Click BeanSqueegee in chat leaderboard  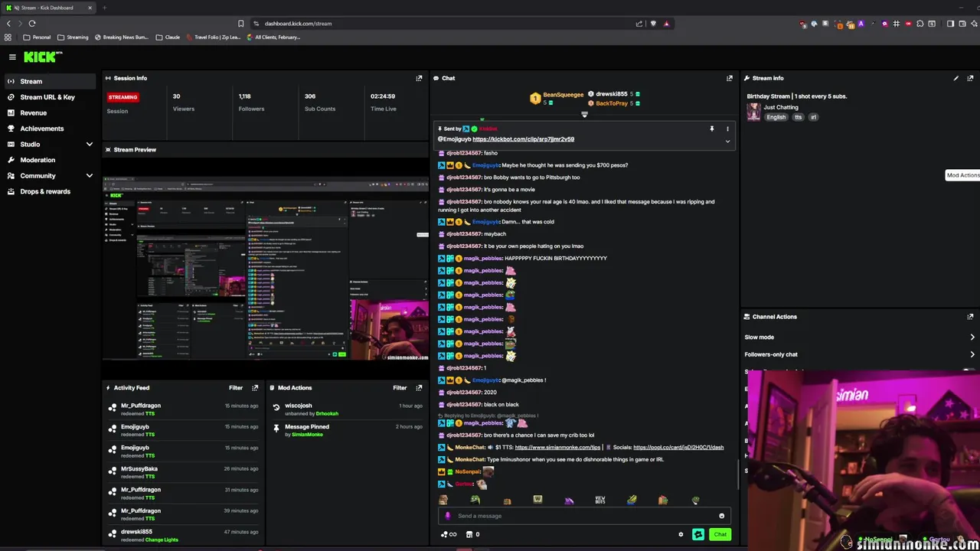click(x=563, y=95)
